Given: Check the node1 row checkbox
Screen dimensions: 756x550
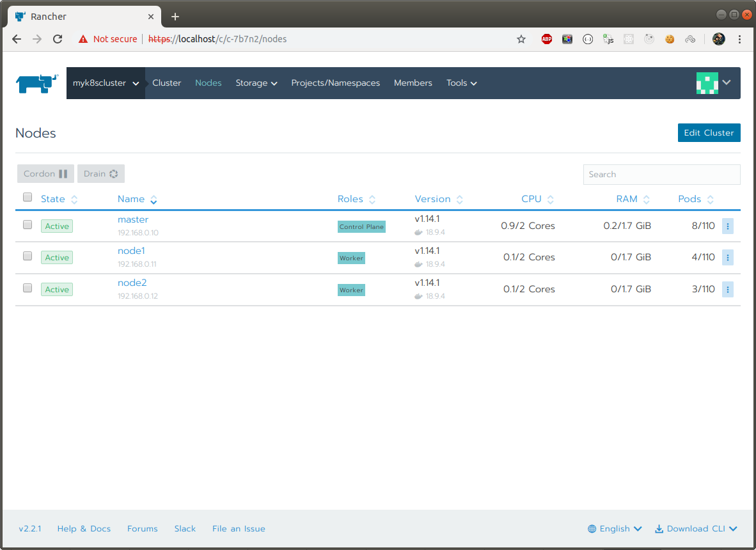Looking at the screenshot, I should click(28, 256).
